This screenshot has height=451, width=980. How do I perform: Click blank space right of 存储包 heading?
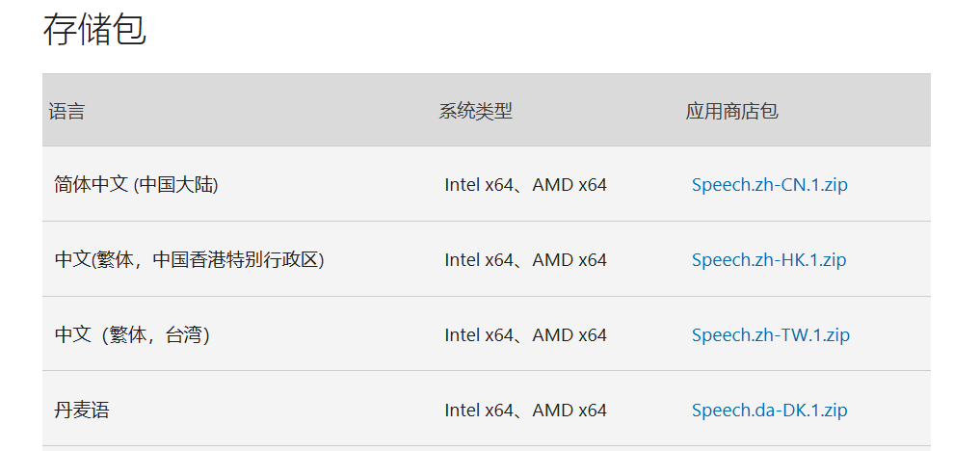[538, 30]
